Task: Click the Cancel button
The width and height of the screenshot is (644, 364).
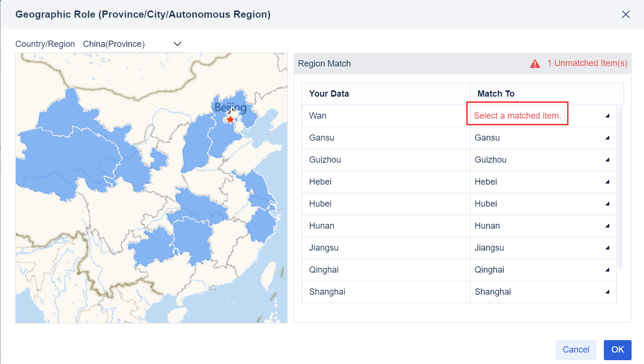Action: point(576,350)
